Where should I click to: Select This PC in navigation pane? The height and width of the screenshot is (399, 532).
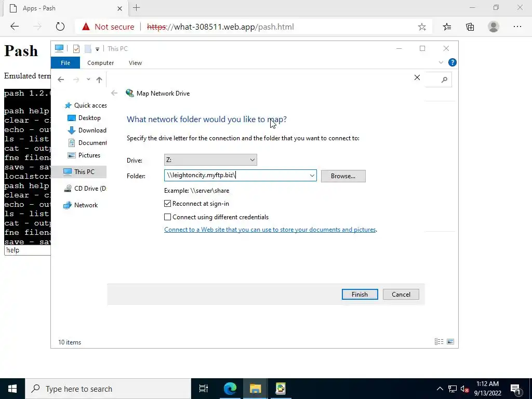tap(79, 171)
